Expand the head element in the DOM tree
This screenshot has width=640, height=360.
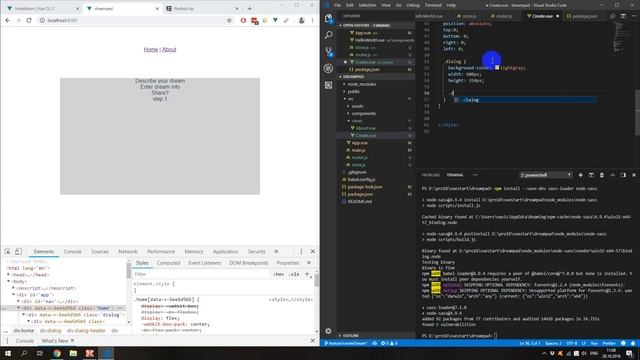coord(9,275)
